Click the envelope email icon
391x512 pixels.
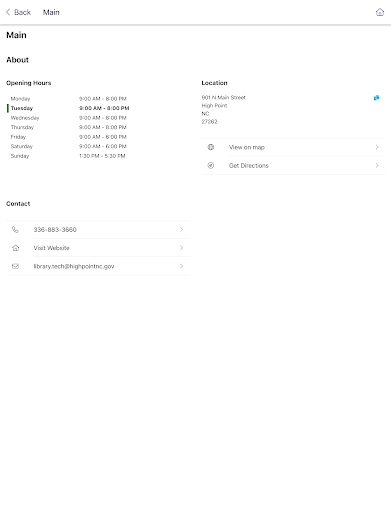pos(15,266)
